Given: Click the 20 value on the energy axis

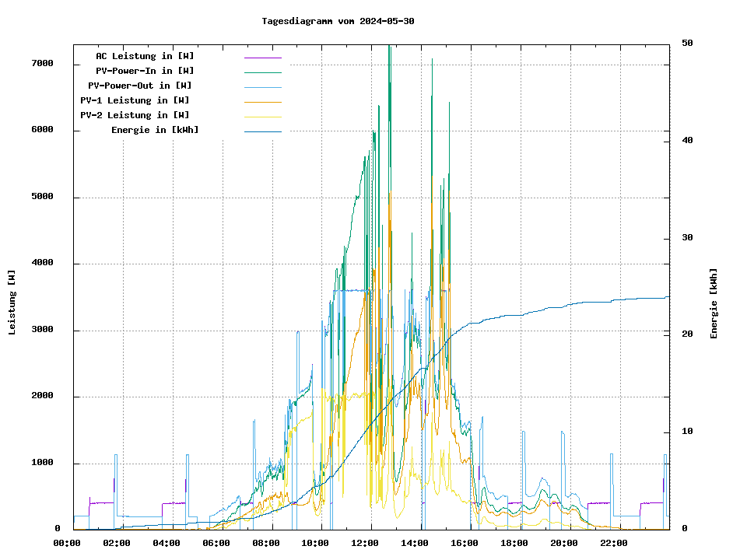Looking at the screenshot, I should (x=687, y=334).
